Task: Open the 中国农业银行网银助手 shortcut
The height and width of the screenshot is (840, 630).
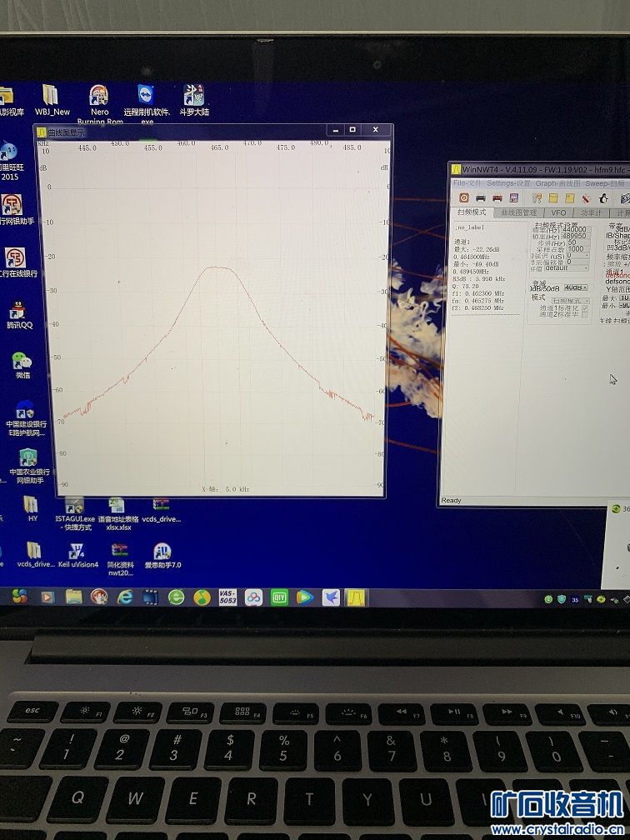Action: pos(28,467)
